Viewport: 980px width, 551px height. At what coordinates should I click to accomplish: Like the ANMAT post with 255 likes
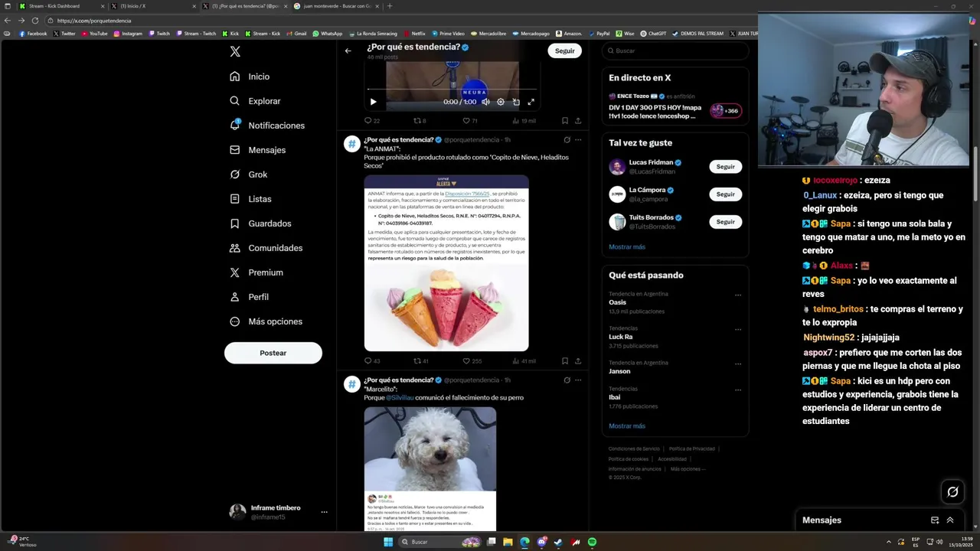472,361
